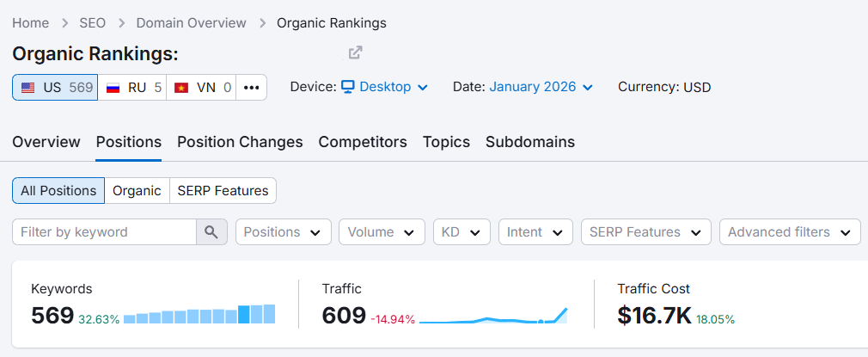Focus the Filter by keyword field
Image resolution: width=868 pixels, height=357 pixels.
pos(104,231)
